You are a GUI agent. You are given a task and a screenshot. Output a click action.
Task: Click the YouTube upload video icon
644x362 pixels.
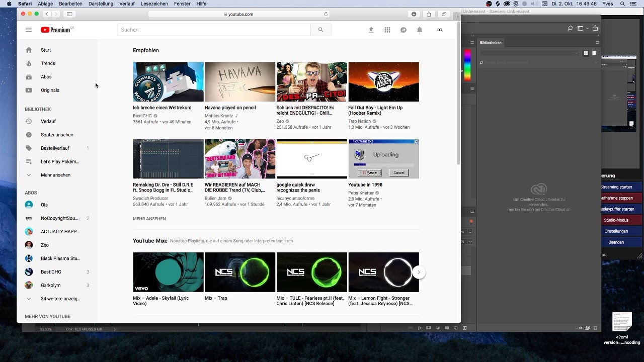(371, 30)
